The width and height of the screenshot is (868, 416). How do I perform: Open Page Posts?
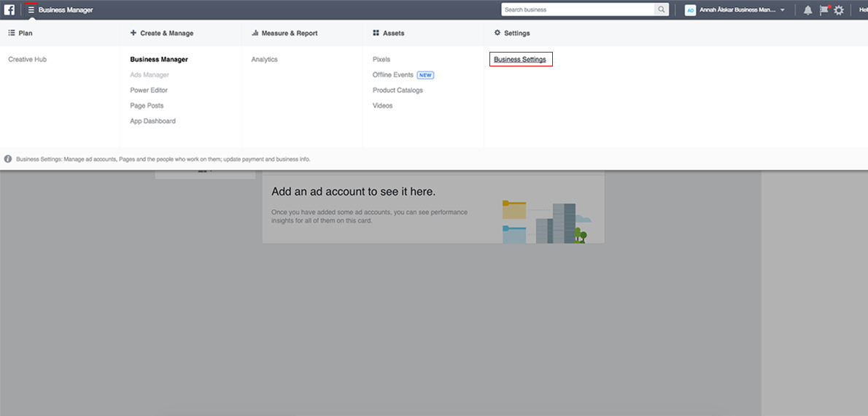(x=147, y=106)
